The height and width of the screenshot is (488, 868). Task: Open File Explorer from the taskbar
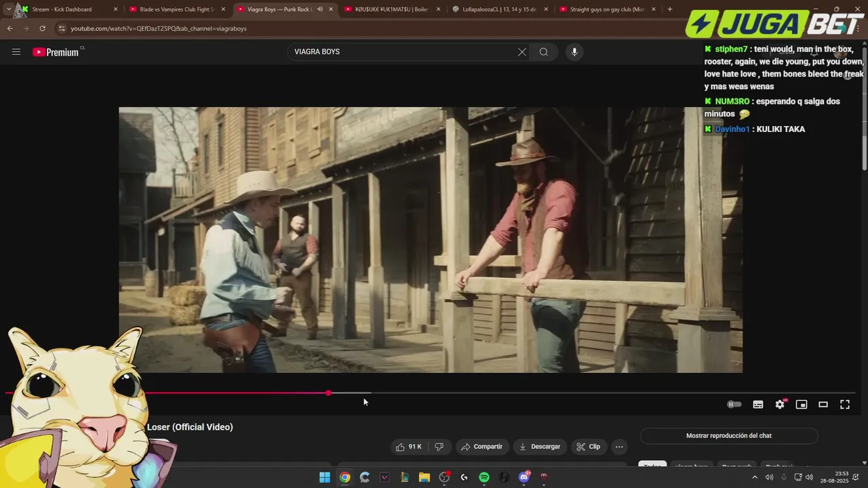click(425, 477)
